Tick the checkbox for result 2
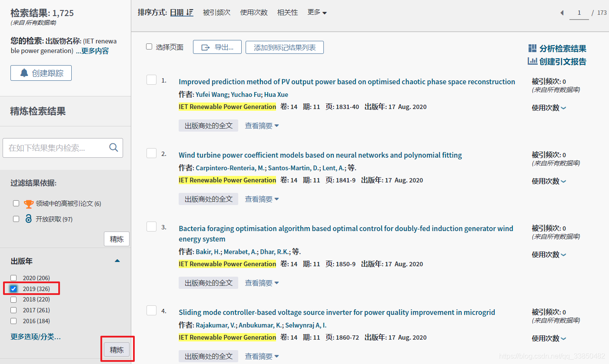Viewport: 609px width, 364px height. click(151, 153)
